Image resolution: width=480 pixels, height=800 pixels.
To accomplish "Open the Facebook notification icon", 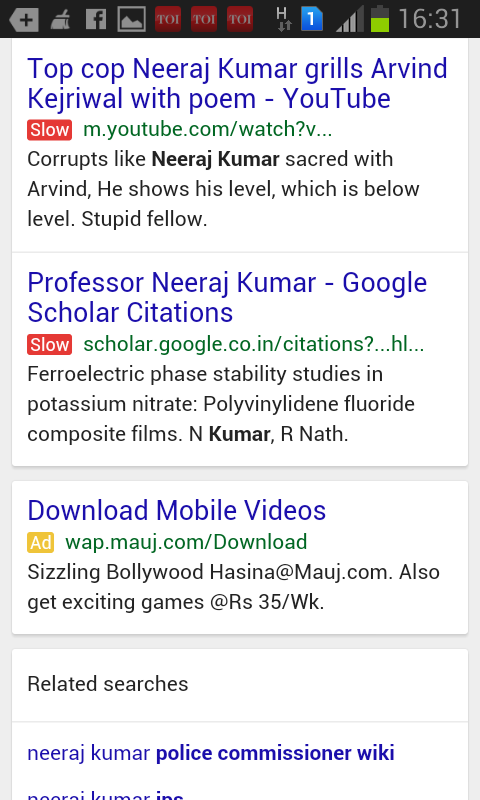I will 95,19.
